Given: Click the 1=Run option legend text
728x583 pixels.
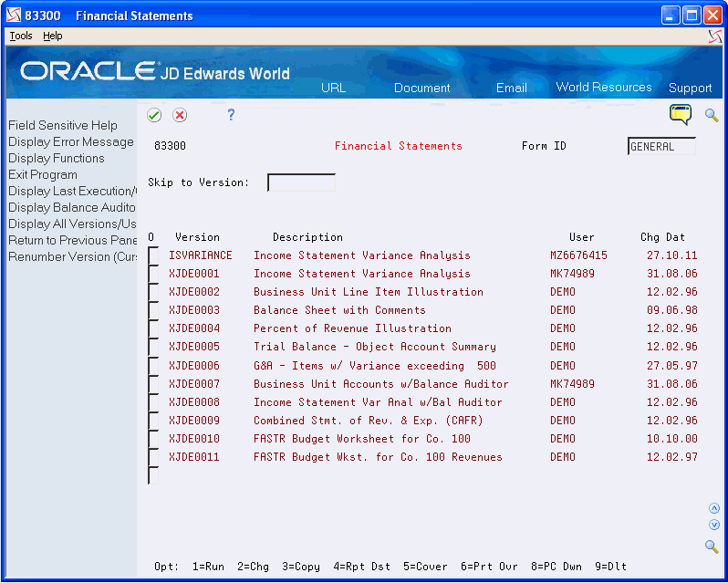Looking at the screenshot, I should tap(208, 567).
